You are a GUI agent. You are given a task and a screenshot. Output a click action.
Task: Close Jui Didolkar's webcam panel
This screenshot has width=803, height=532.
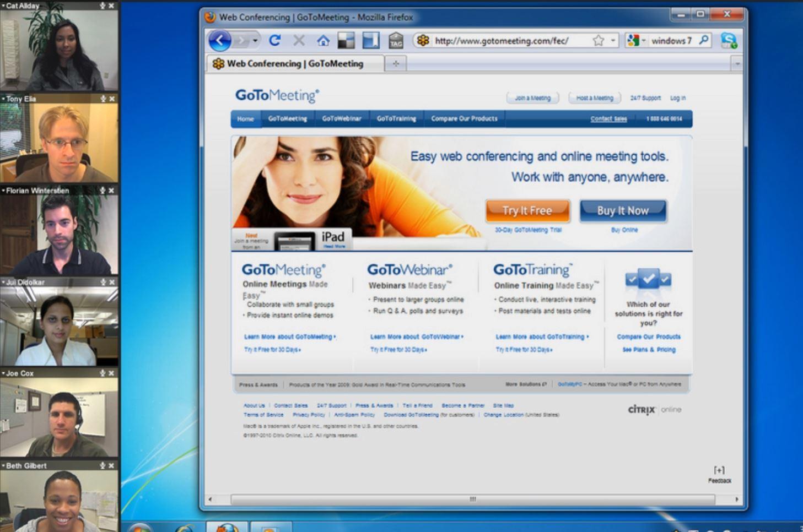(x=112, y=282)
